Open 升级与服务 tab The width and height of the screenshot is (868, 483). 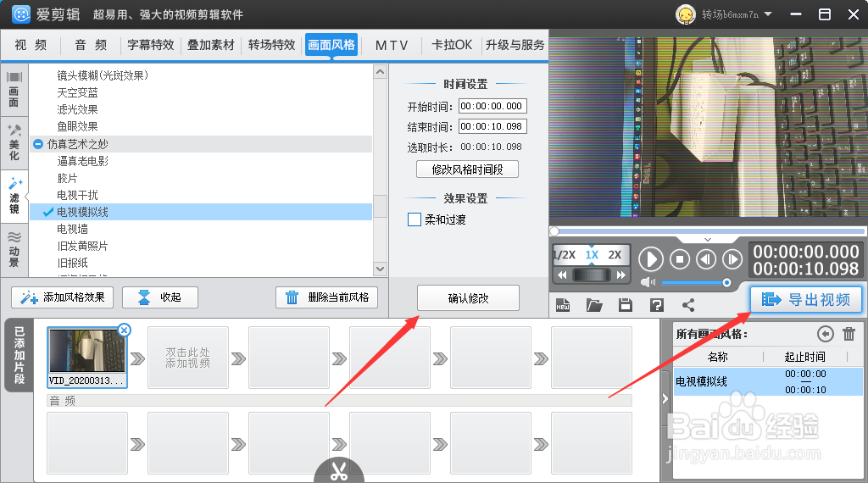click(515, 45)
